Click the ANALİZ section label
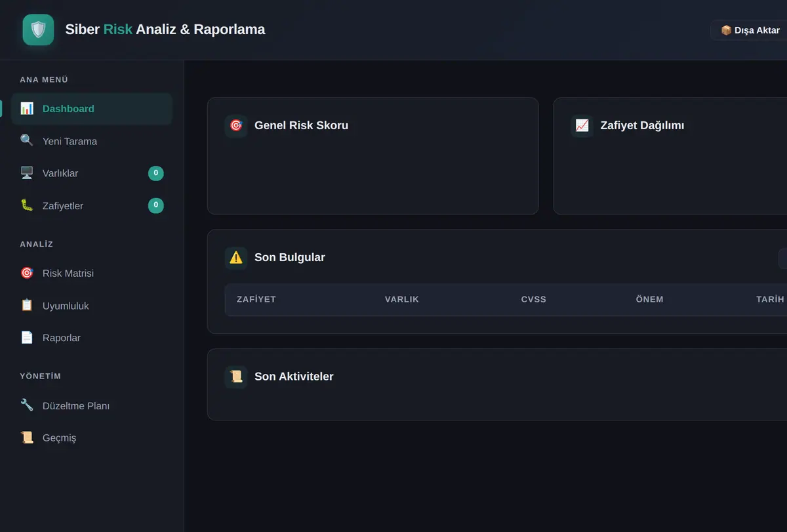Viewport: 787px width, 532px height. click(37, 244)
